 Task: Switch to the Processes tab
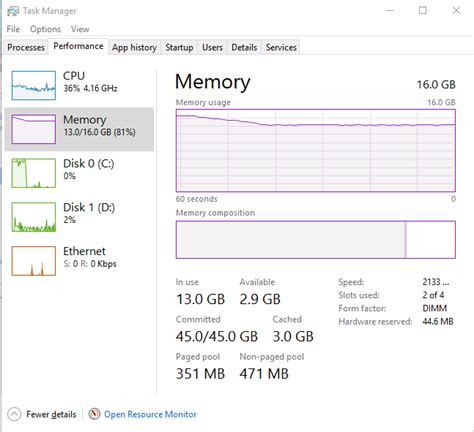pyautogui.click(x=26, y=47)
